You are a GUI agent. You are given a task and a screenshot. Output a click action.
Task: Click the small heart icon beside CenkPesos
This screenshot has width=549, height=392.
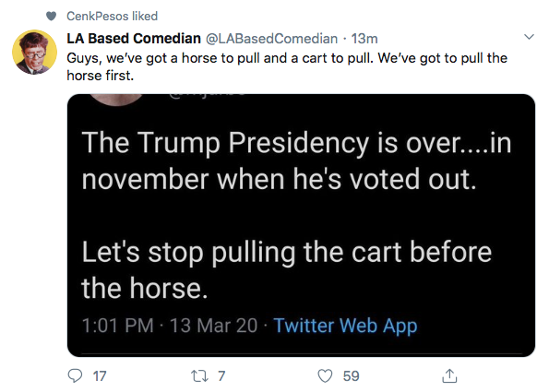[x=51, y=16]
